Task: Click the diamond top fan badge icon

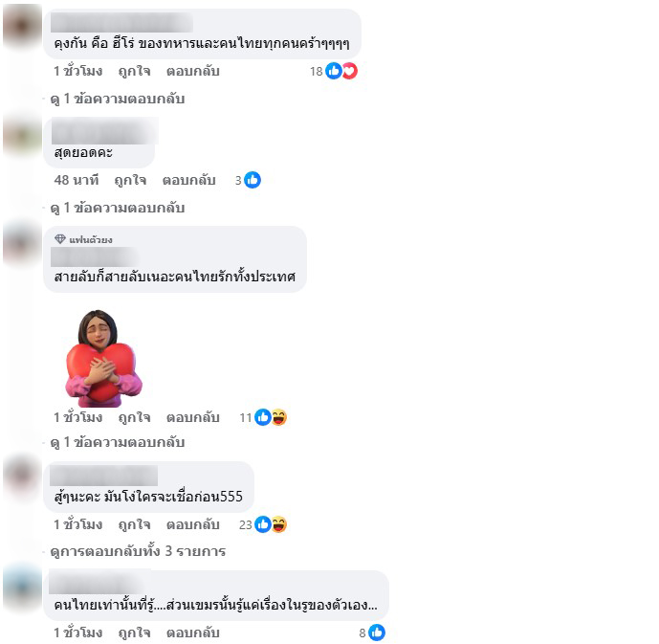Action: (x=60, y=239)
